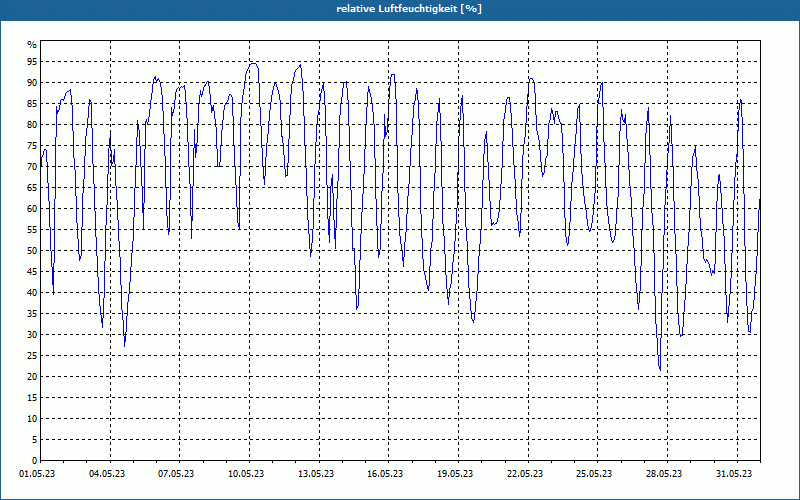Click the y-axis value 65
800x500 pixels.
click(32, 188)
